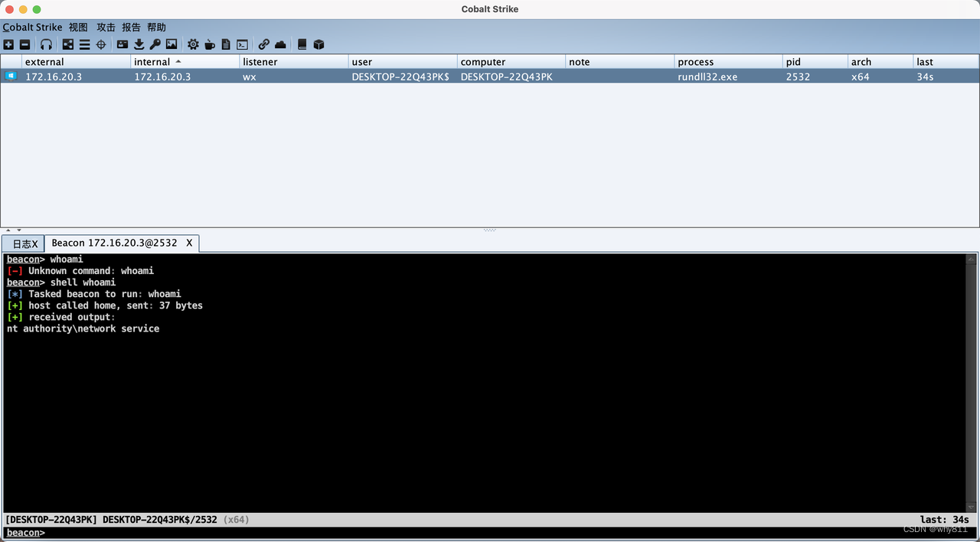
Task: Click status bar last: 34s text
Action: pyautogui.click(x=945, y=520)
